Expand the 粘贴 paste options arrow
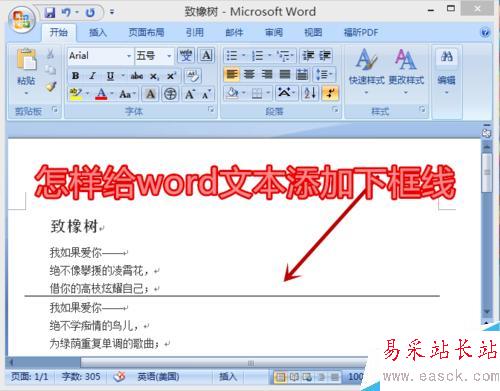The image size is (500, 391). coord(26,93)
